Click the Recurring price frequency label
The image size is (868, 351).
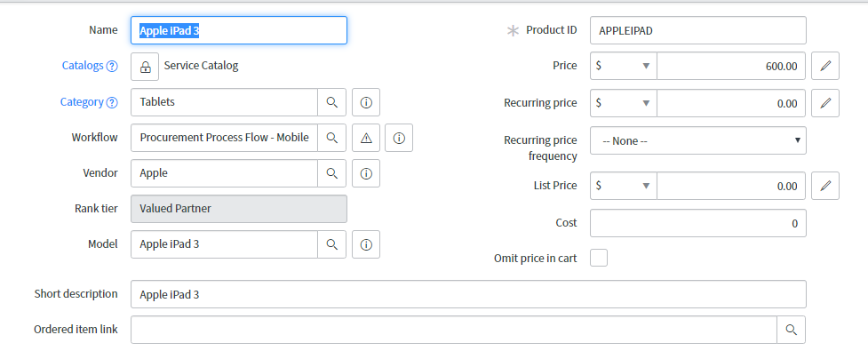(x=540, y=148)
